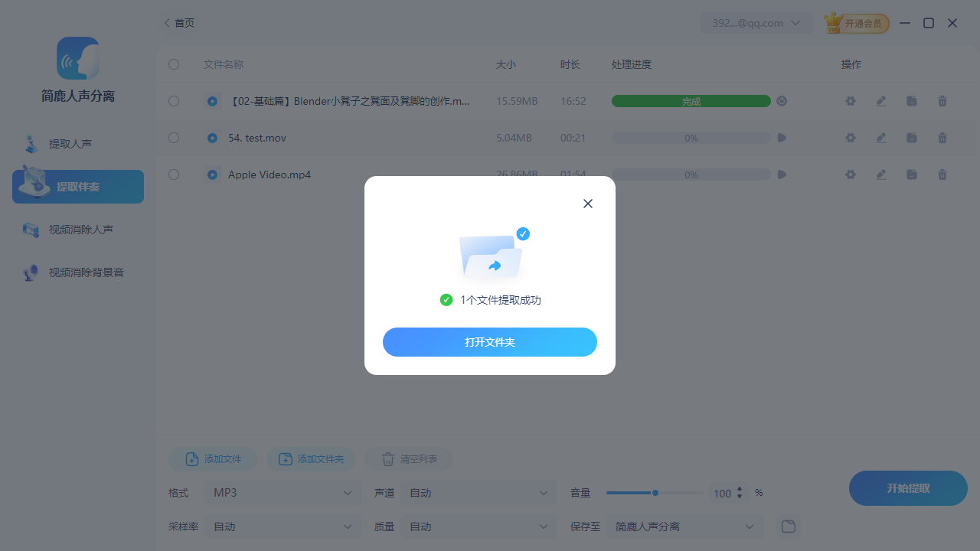Screen dimensions: 980x551
Task: Open the 保存至 save location dropdown
Action: tap(685, 527)
